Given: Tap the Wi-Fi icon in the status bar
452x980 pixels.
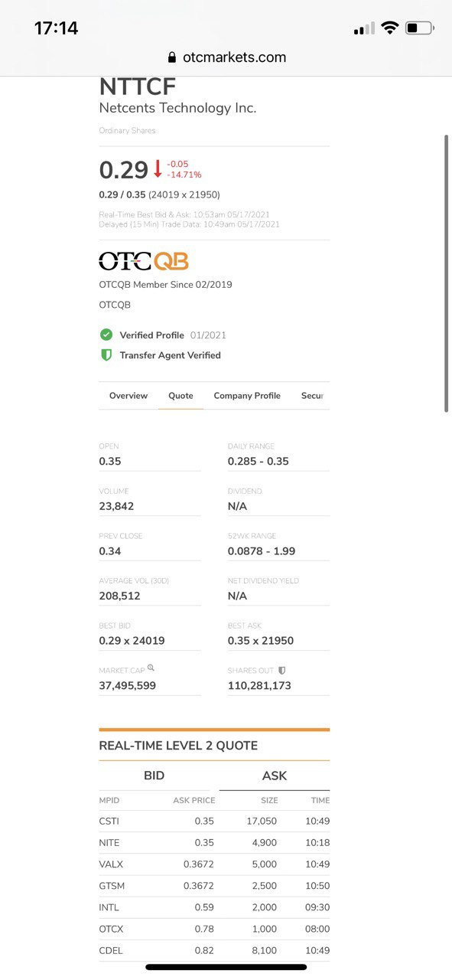Looking at the screenshot, I should (389, 27).
